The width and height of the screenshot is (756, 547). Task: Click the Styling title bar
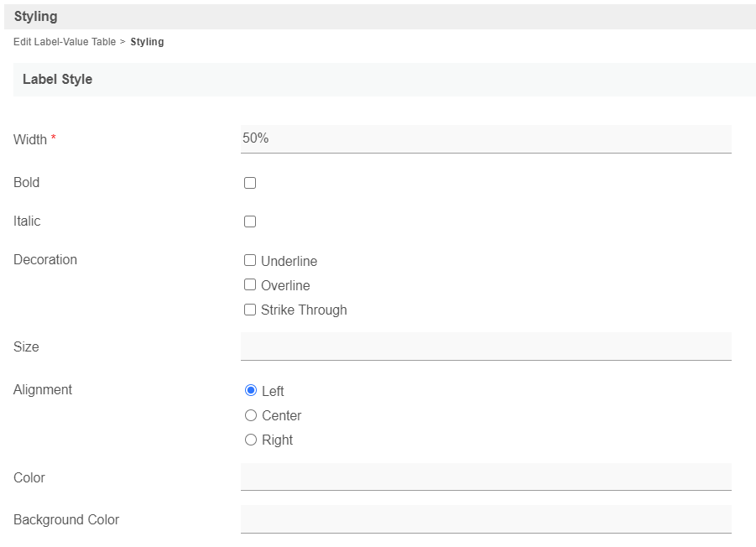(x=36, y=17)
